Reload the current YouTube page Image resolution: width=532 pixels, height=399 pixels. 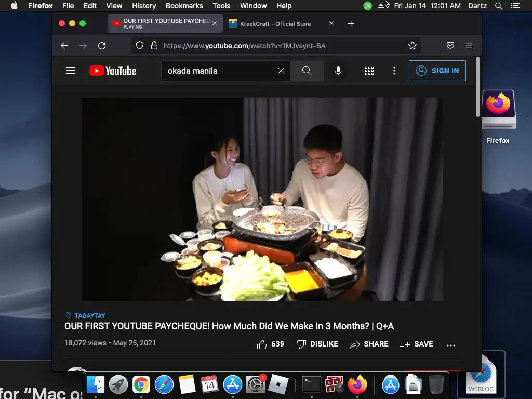(x=102, y=46)
